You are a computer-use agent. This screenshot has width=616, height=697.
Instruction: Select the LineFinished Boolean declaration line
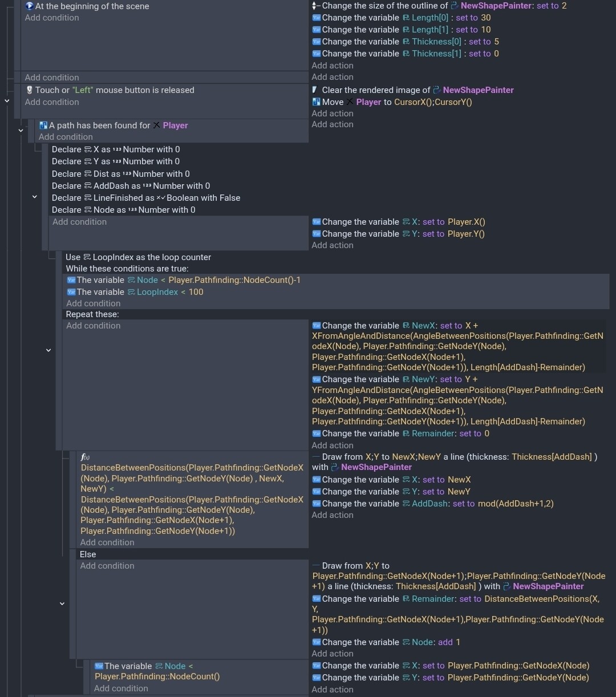click(x=146, y=198)
